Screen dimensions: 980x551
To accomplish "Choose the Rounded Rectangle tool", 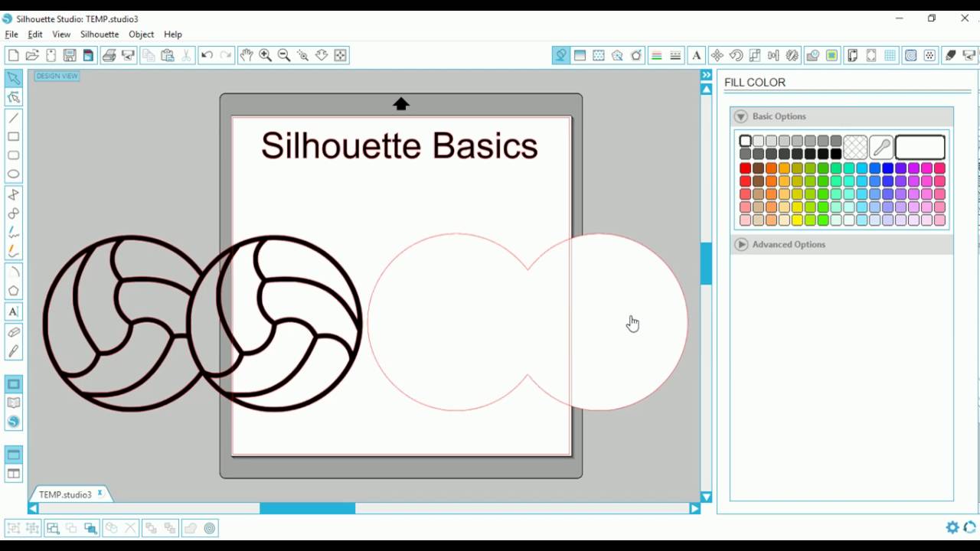I will 13,155.
